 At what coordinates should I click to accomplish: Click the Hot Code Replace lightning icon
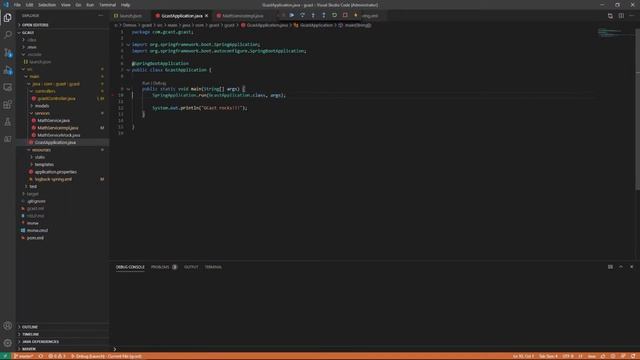pyautogui.click(x=356, y=16)
